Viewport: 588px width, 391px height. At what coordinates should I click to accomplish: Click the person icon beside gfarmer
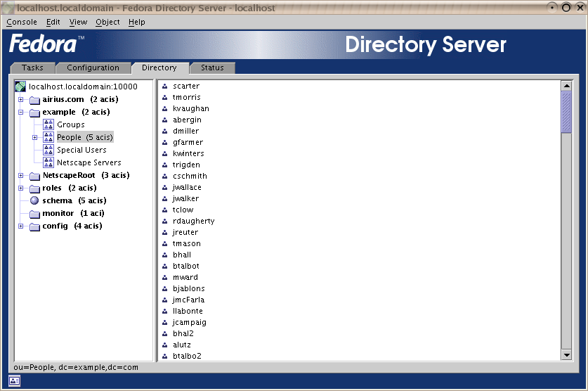click(164, 143)
